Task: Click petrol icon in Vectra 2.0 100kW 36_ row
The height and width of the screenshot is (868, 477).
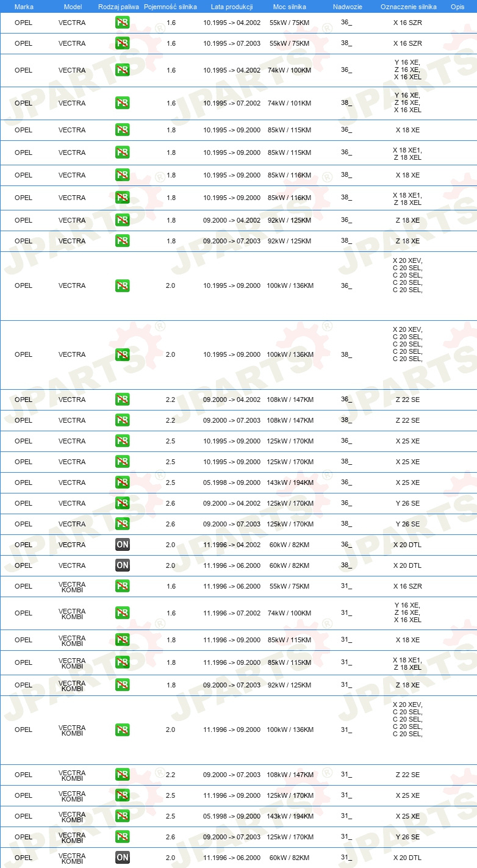Action: 123,285
